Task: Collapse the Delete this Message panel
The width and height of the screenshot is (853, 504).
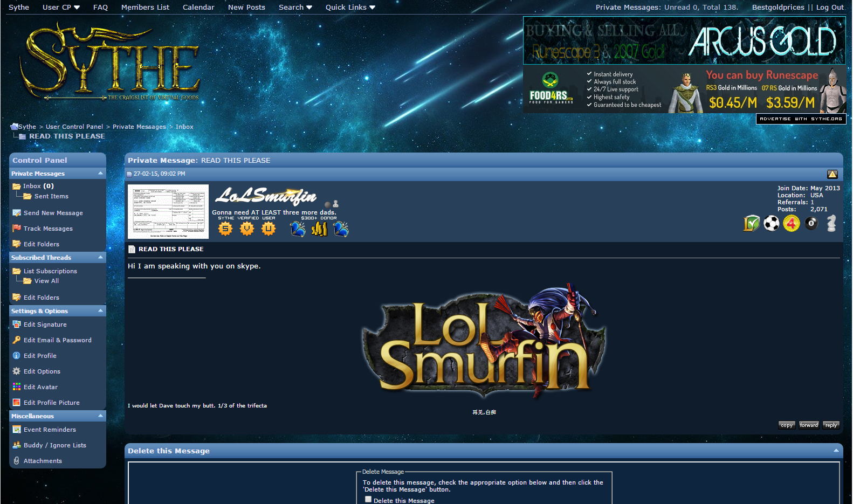Action: pyautogui.click(x=836, y=451)
